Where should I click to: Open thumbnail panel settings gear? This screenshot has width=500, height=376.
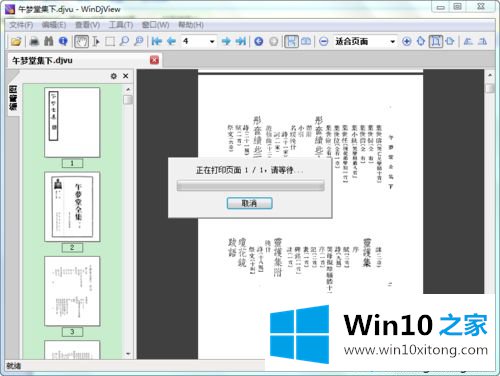pos(114,76)
